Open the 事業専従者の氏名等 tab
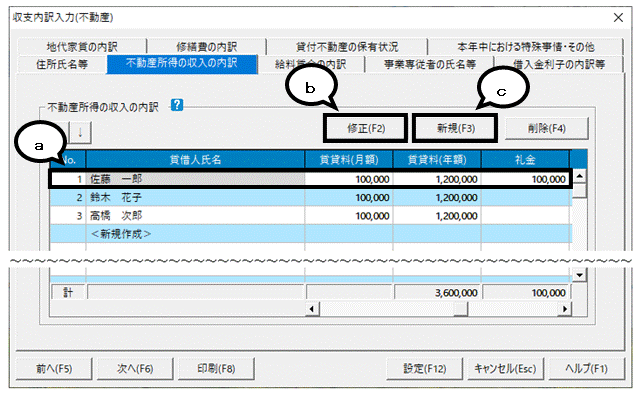Screen dimensions: 642x396 (430, 64)
